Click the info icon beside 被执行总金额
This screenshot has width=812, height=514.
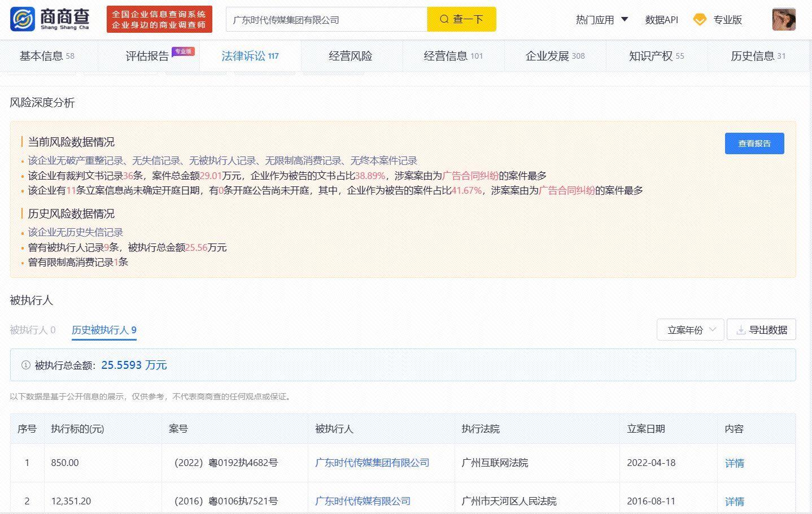(x=25, y=365)
